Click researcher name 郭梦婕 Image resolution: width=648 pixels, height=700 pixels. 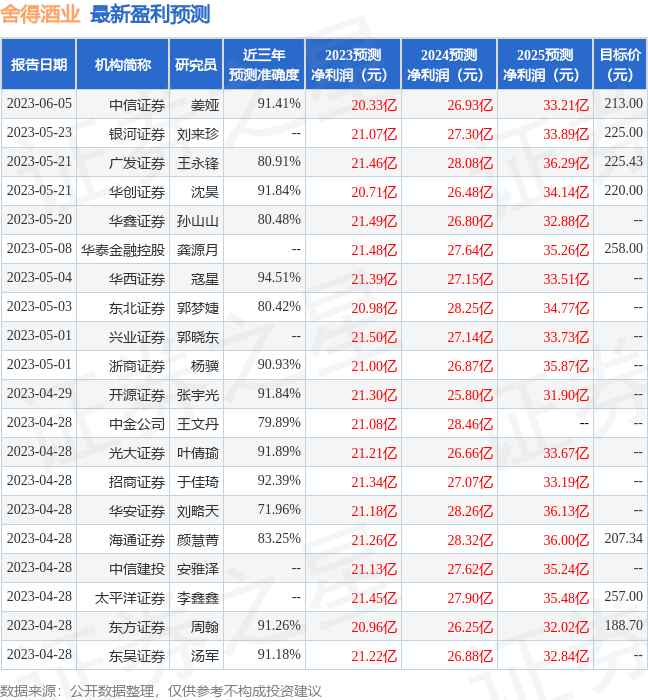click(x=198, y=308)
